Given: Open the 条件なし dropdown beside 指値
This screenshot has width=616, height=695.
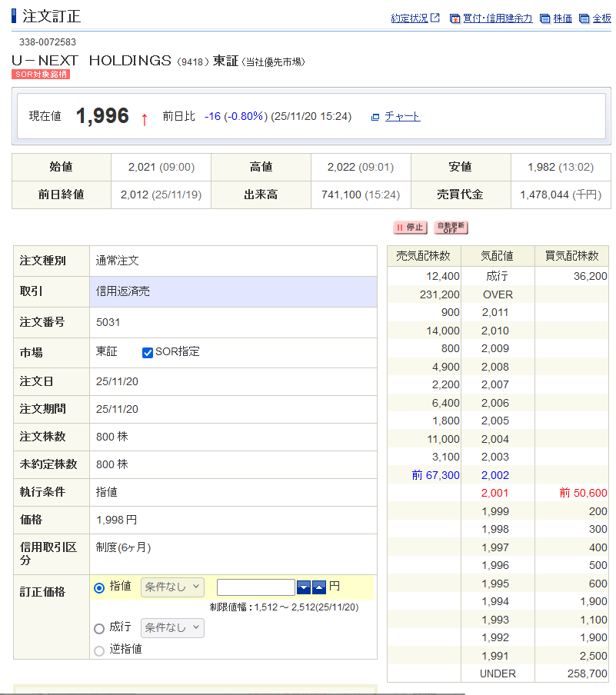Looking at the screenshot, I should click(x=171, y=587).
